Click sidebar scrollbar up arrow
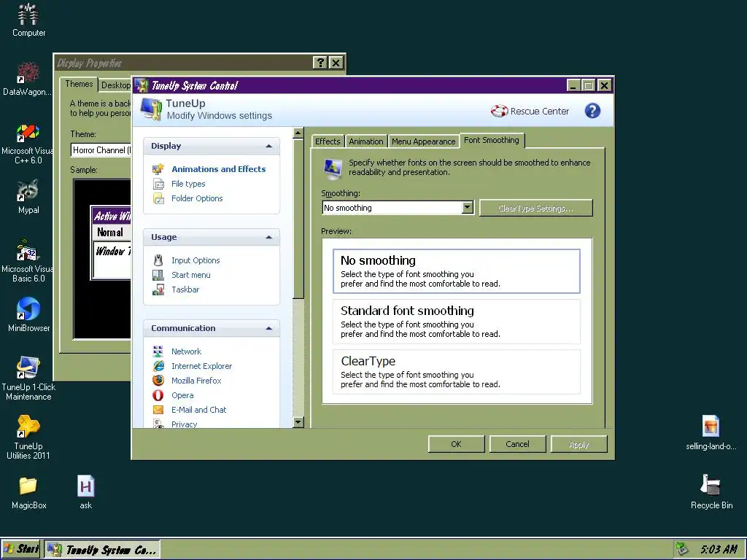Image resolution: width=747 pixels, height=560 pixels. [298, 133]
